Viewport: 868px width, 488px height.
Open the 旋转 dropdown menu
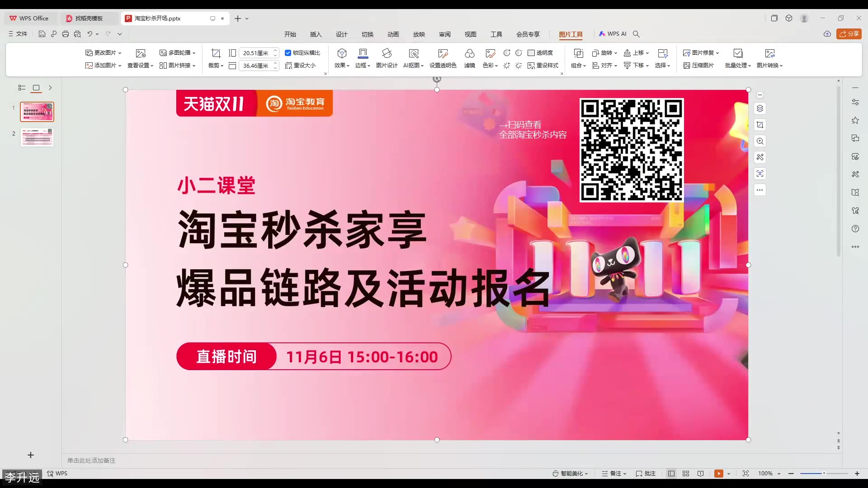[605, 52]
